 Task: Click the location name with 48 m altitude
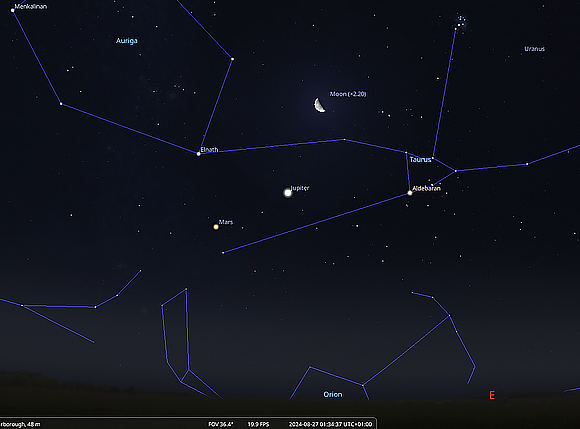pos(20,424)
